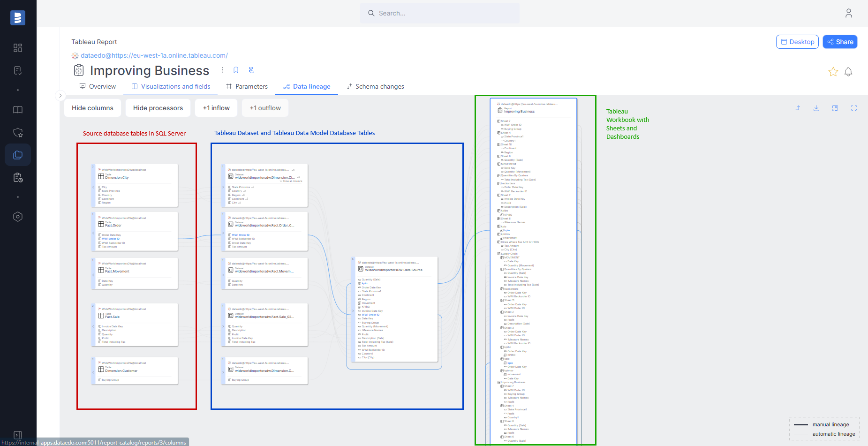Enter fullscreen lineage view
Image resolution: width=868 pixels, height=446 pixels.
pyautogui.click(x=854, y=108)
